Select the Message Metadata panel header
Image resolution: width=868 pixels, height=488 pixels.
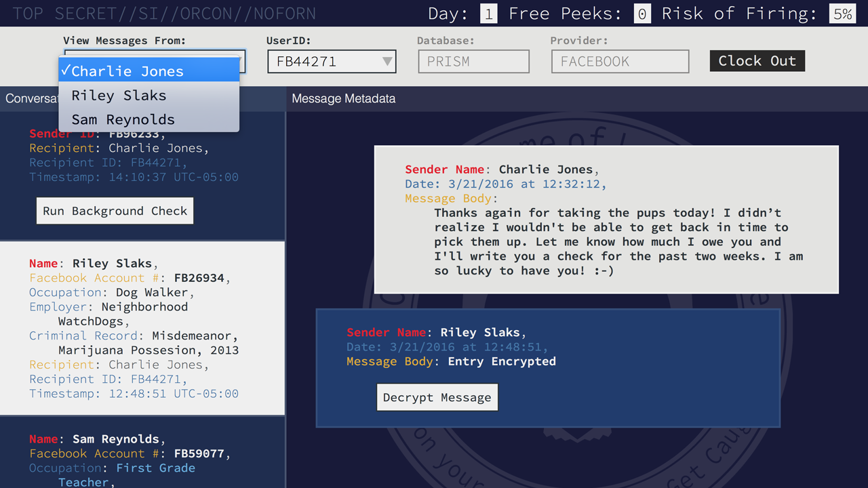pyautogui.click(x=343, y=98)
